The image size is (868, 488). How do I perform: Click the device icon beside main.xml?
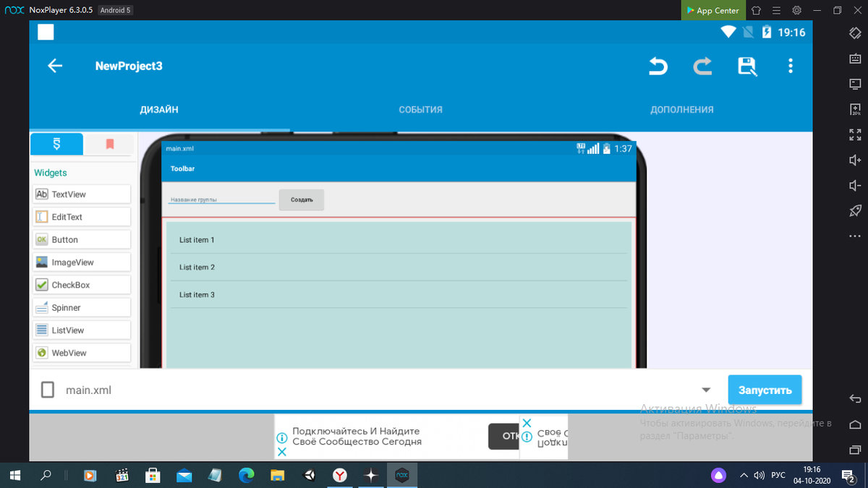click(48, 390)
